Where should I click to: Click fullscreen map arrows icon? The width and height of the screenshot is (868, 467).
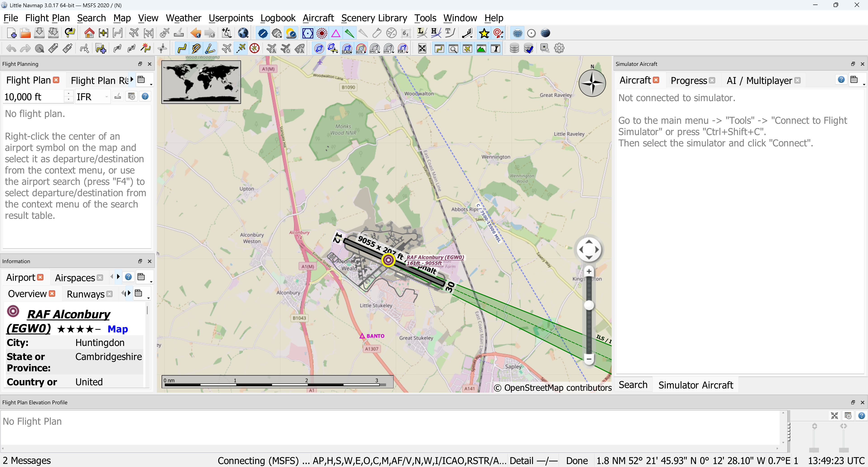pyautogui.click(x=422, y=48)
